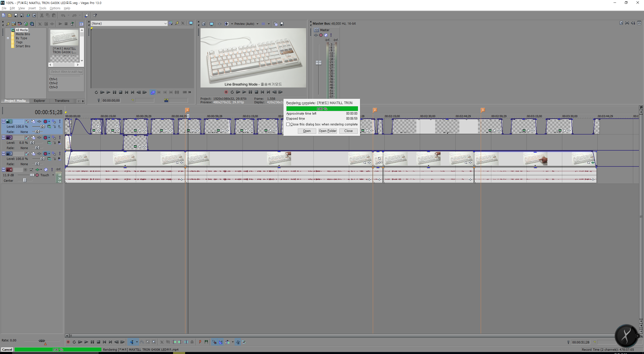
Task: Toggle Enable Snapping in bottom toolbar
Action: click(214, 342)
